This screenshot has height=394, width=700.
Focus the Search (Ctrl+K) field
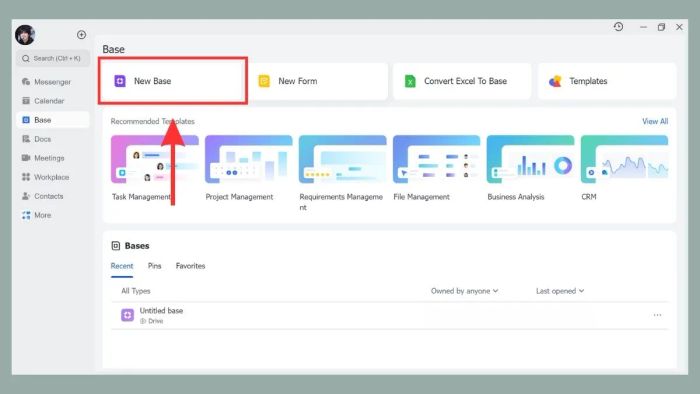[53, 58]
